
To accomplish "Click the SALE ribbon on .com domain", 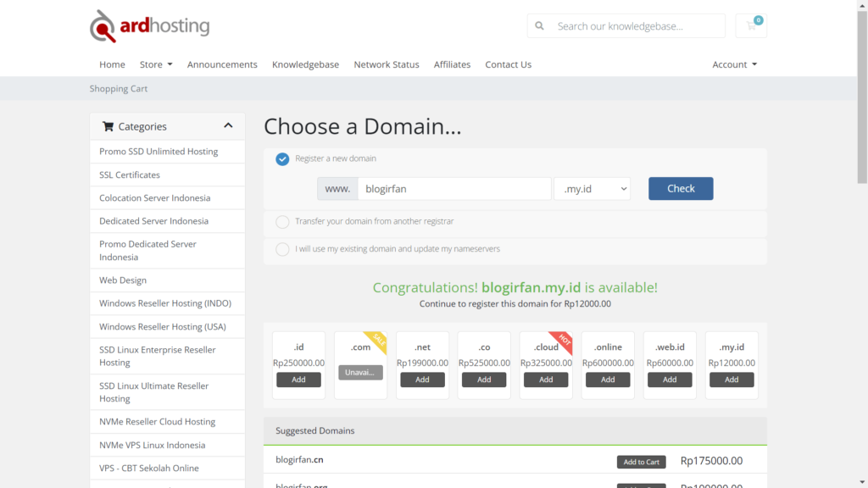I will 378,340.
